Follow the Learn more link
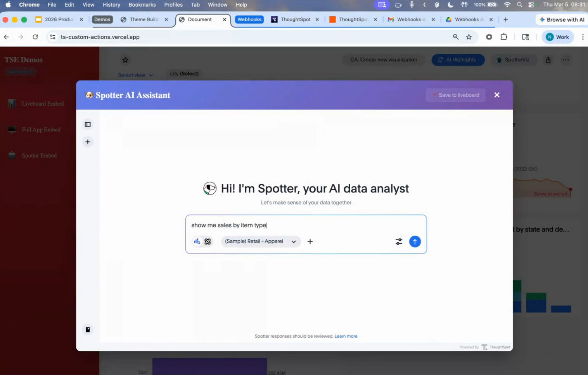The image size is (588, 375). tap(346, 336)
